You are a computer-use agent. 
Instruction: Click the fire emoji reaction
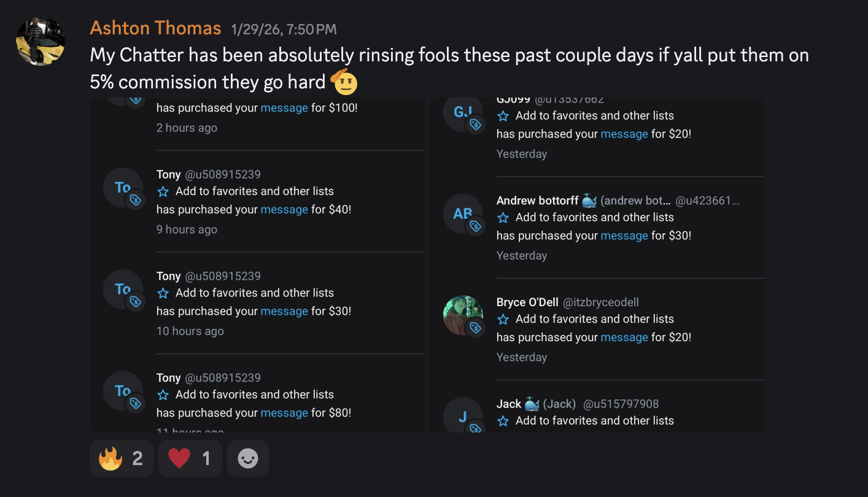121,458
